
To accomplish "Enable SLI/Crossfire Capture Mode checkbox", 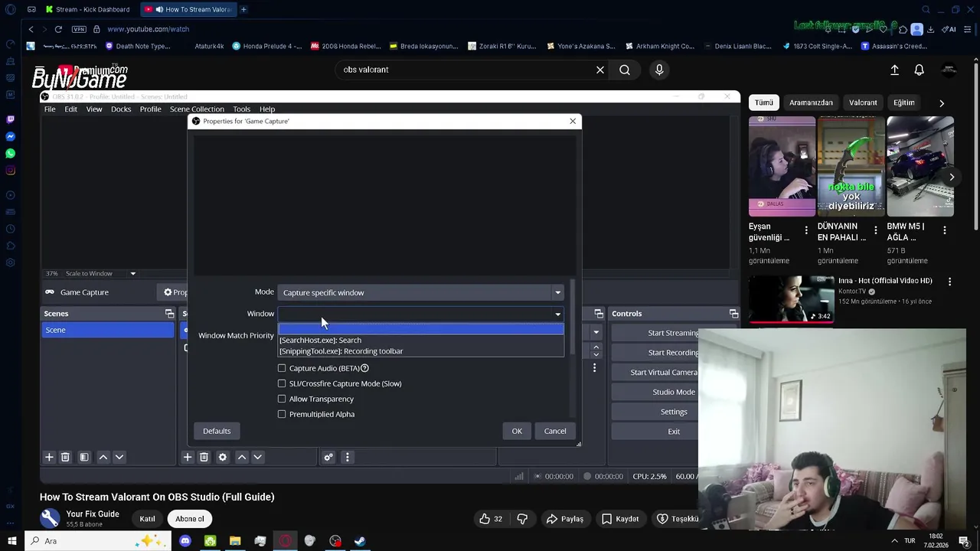I will click(282, 383).
